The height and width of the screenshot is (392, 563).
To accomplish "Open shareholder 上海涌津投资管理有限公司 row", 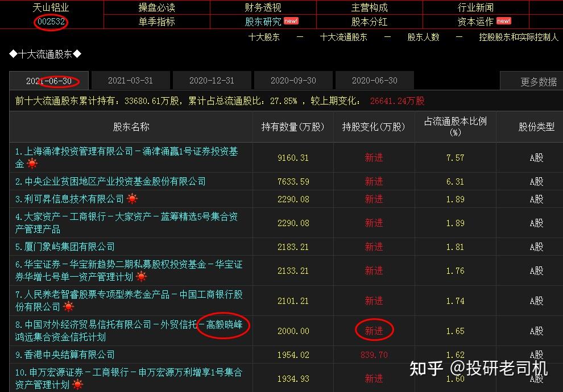I will [x=126, y=157].
